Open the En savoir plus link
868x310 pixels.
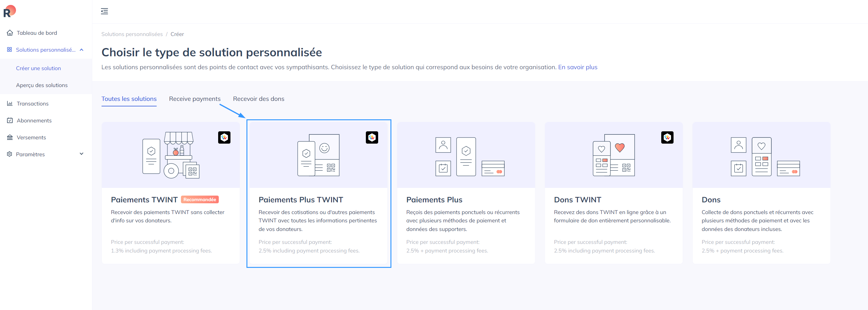click(x=578, y=67)
